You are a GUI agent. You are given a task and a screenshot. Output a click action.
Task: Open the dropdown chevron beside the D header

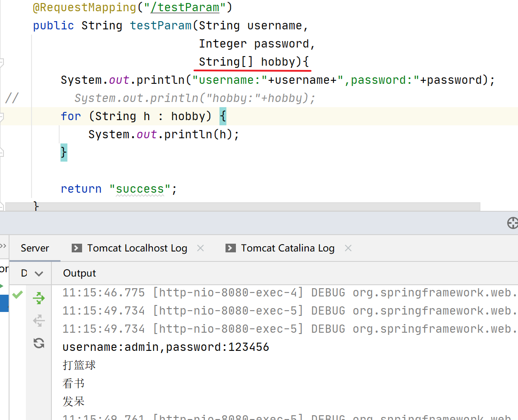point(39,274)
